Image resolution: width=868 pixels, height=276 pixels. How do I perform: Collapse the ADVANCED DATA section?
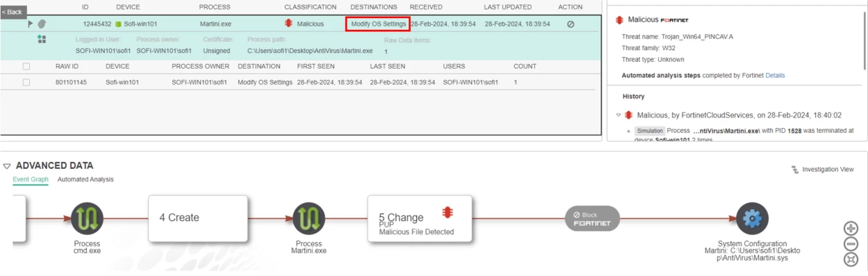7,166
